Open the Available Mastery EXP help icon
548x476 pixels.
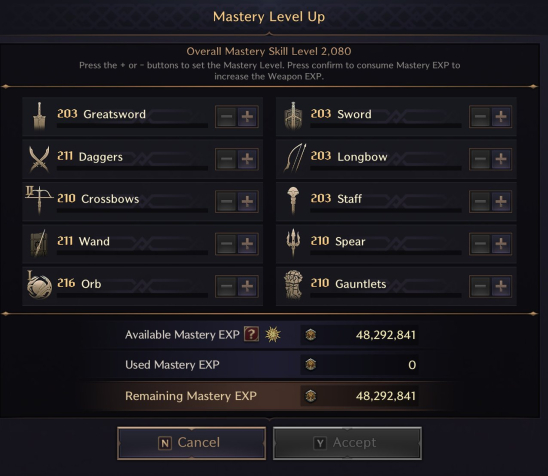pos(252,334)
